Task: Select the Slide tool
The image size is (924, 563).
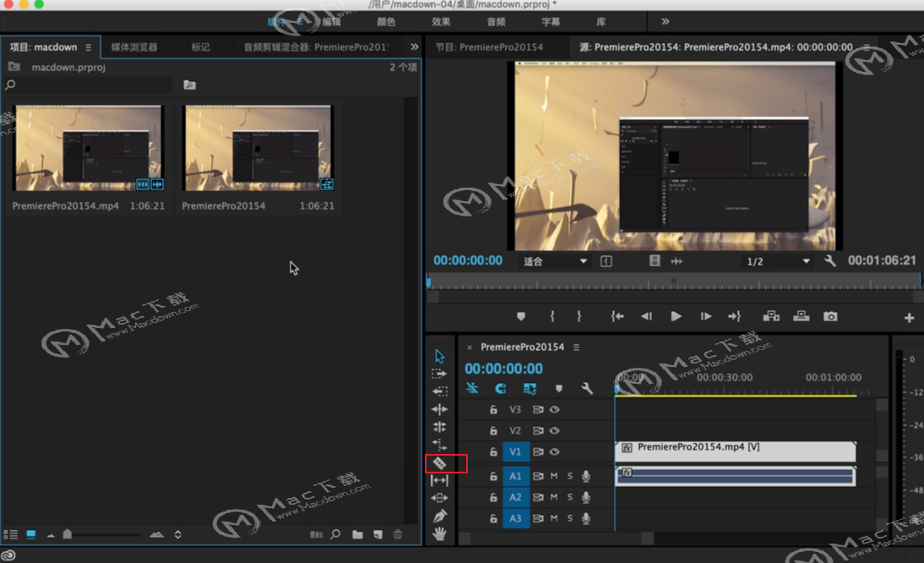Action: pyautogui.click(x=439, y=498)
